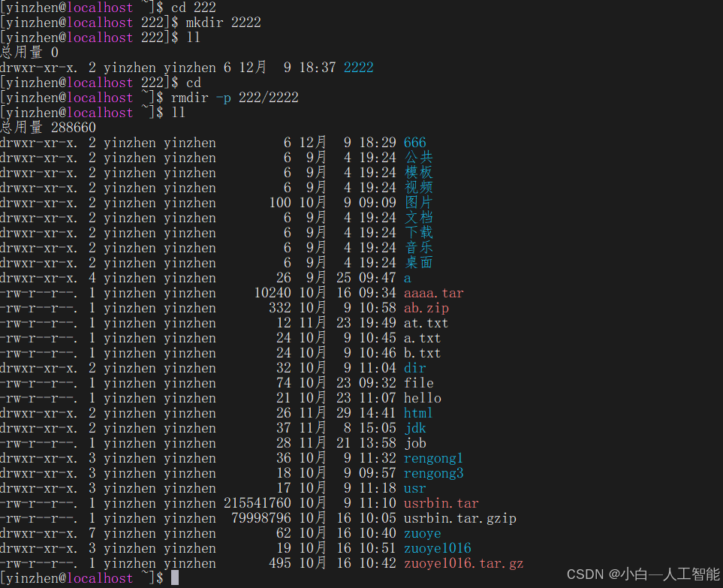Click the usr directory name
Viewport: 723px width, 588px height.
coord(414,488)
